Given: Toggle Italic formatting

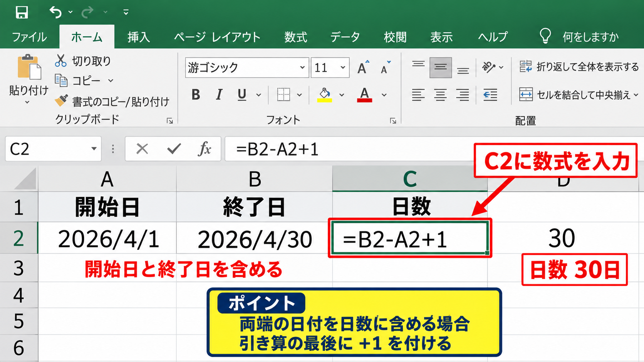Looking at the screenshot, I should [219, 94].
